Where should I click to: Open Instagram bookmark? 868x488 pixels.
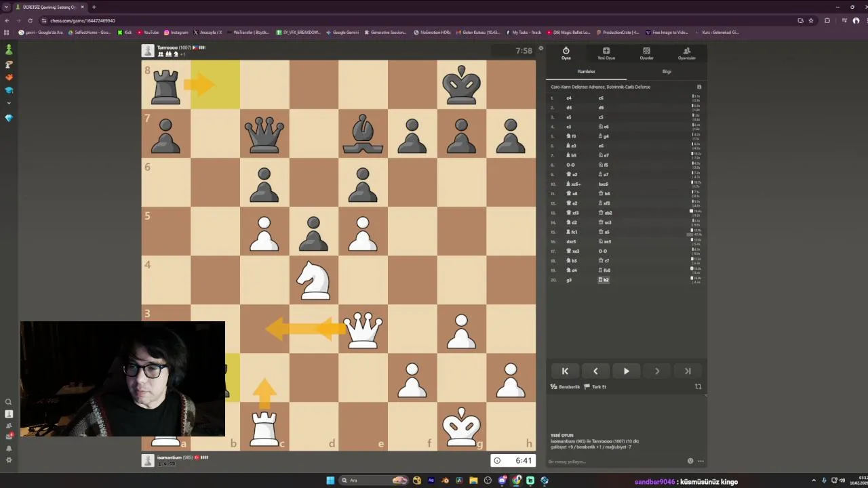point(176,32)
